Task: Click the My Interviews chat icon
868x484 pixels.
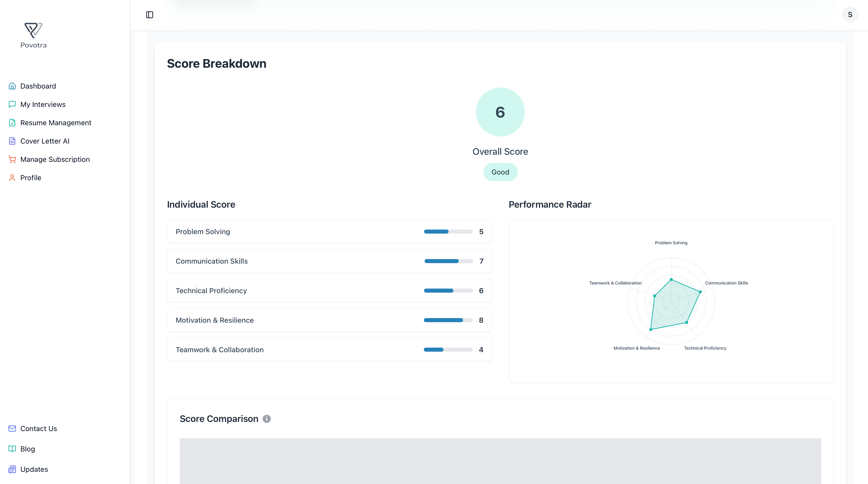Action: (x=12, y=104)
